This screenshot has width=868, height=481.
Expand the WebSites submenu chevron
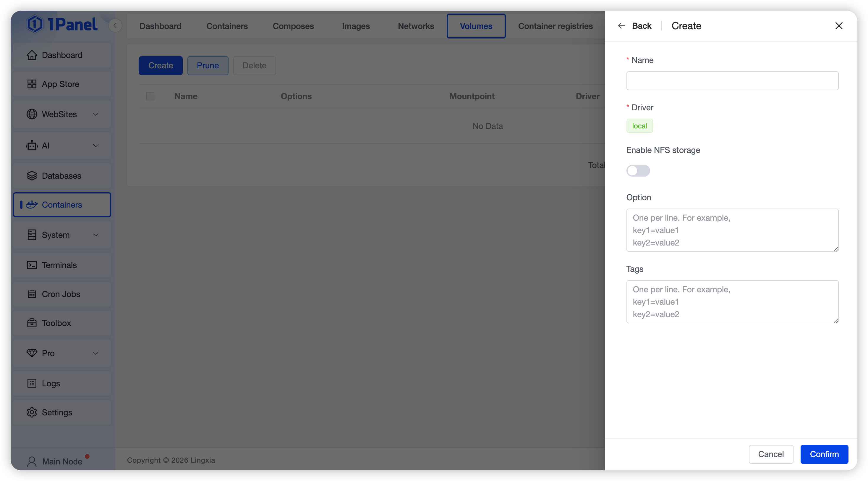point(96,114)
